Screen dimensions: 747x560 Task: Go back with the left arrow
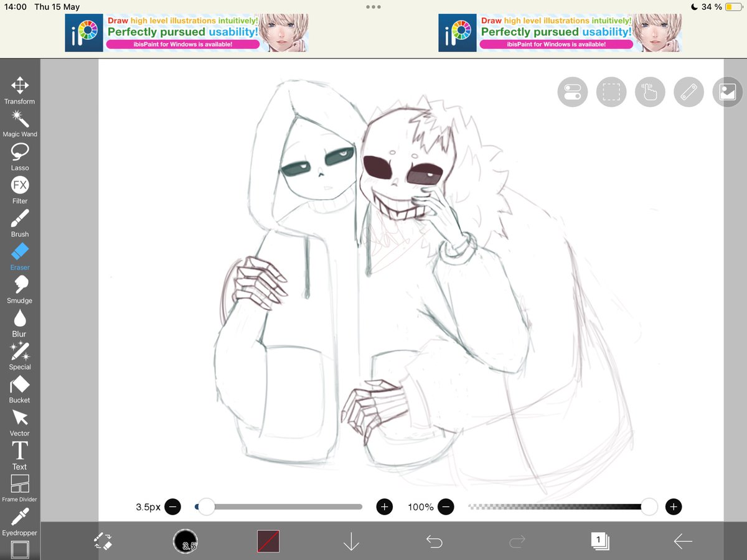click(683, 541)
